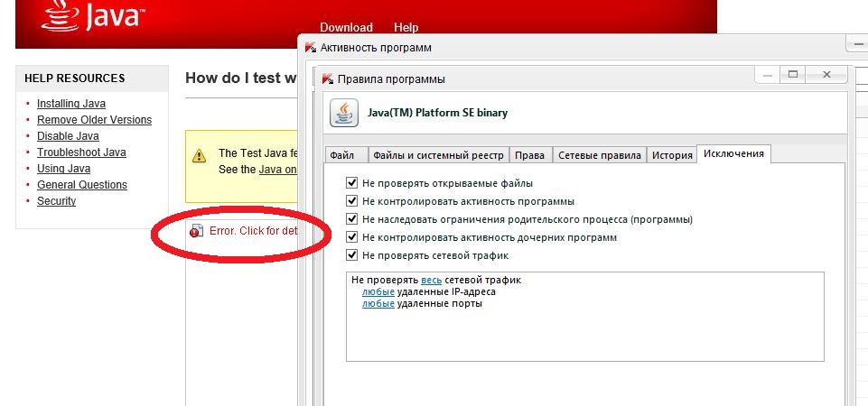Open the Using Java link

click(x=63, y=168)
